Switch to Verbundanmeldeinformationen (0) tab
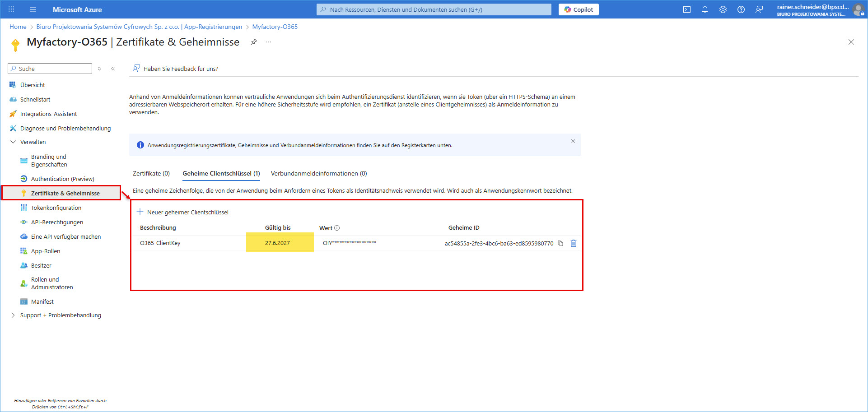The image size is (868, 412). tap(319, 173)
